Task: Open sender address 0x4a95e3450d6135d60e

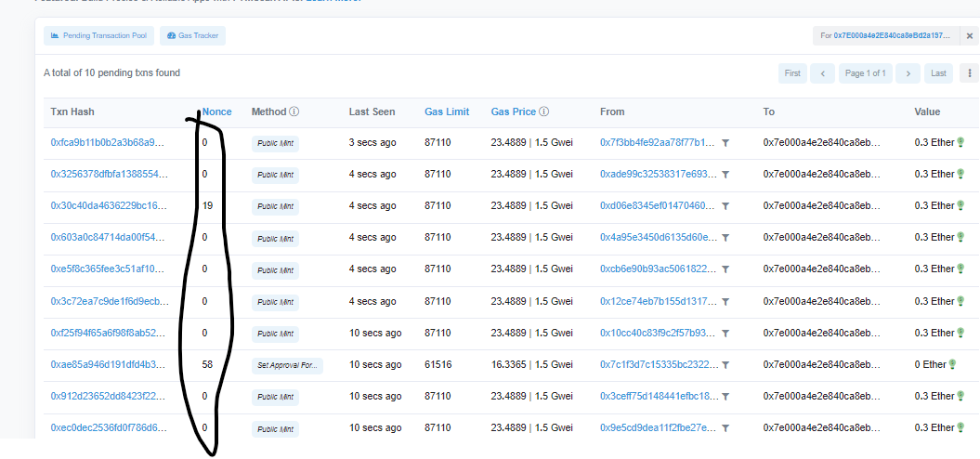Action: (x=660, y=237)
